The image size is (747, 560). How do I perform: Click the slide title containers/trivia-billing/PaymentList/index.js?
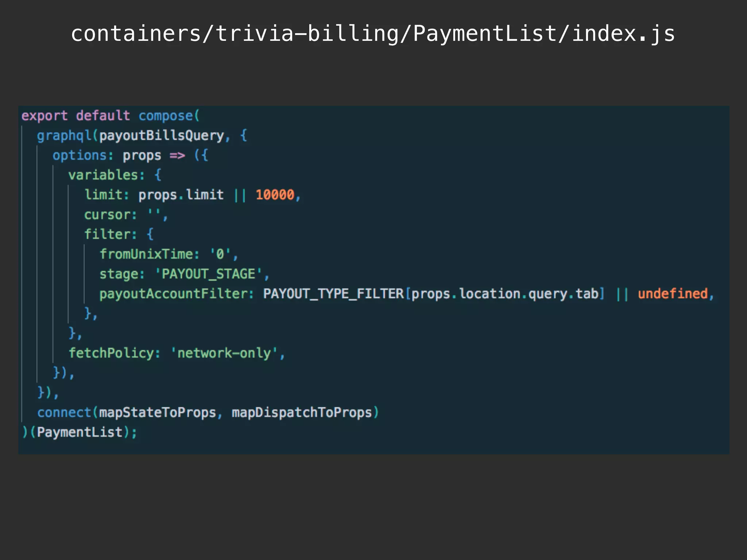[373, 34]
